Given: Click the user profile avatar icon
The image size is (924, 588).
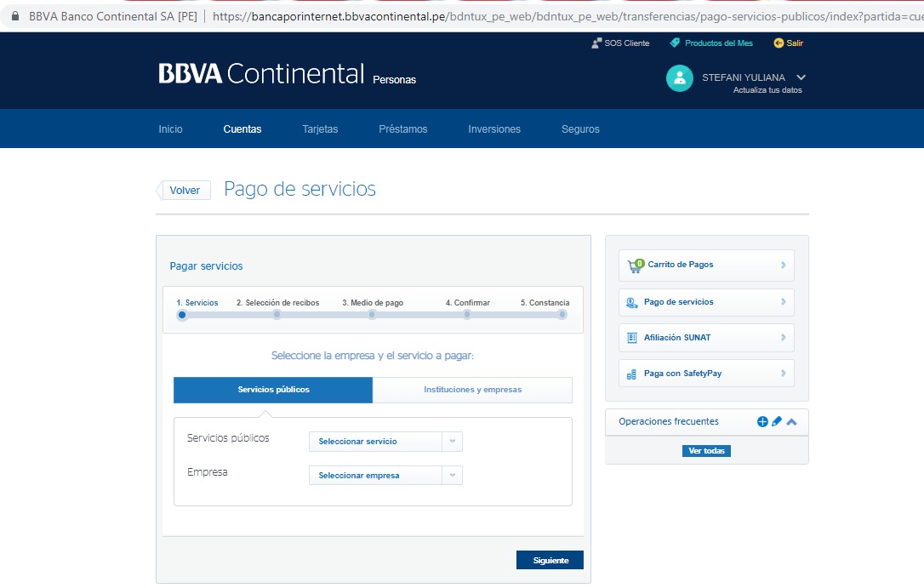Looking at the screenshot, I should [680, 77].
